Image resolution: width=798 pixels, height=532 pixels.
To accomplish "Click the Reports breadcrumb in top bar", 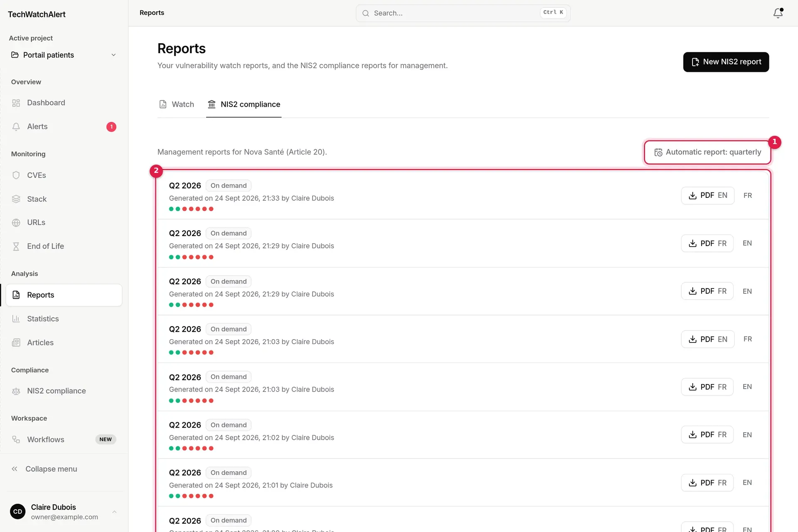I will click(x=152, y=13).
